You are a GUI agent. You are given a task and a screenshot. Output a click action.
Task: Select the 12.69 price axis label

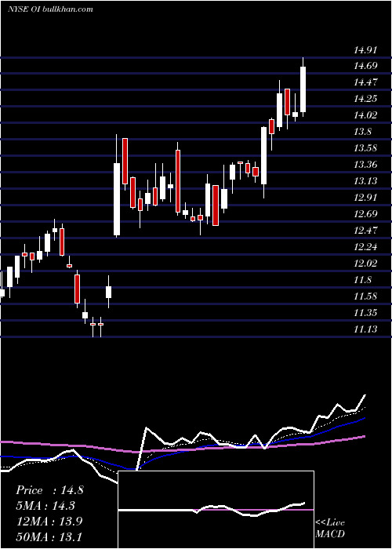[x=365, y=213]
